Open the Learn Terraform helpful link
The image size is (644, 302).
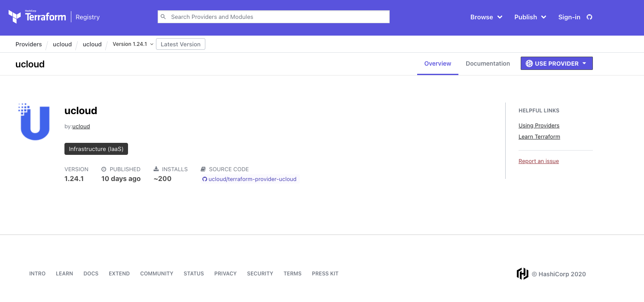pyautogui.click(x=539, y=137)
